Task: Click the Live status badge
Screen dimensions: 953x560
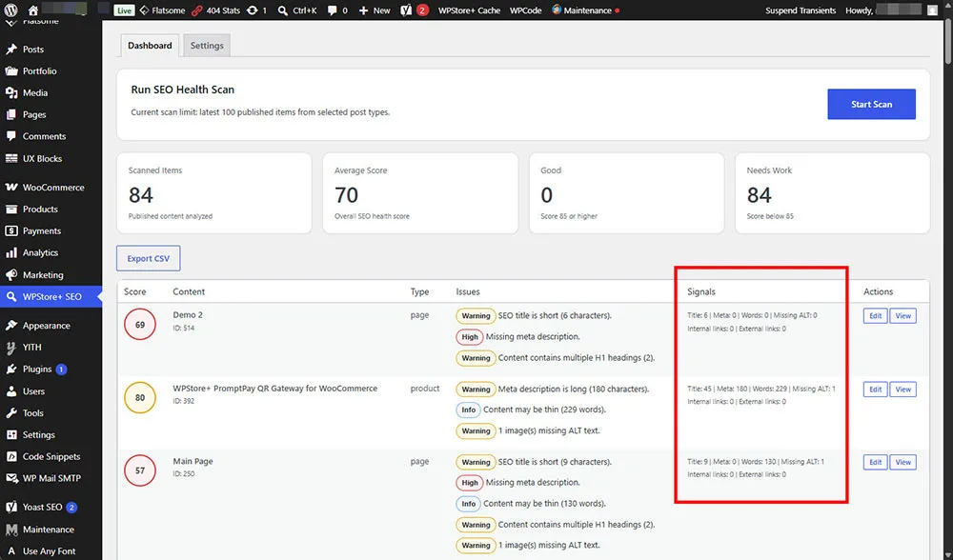Action: point(124,10)
